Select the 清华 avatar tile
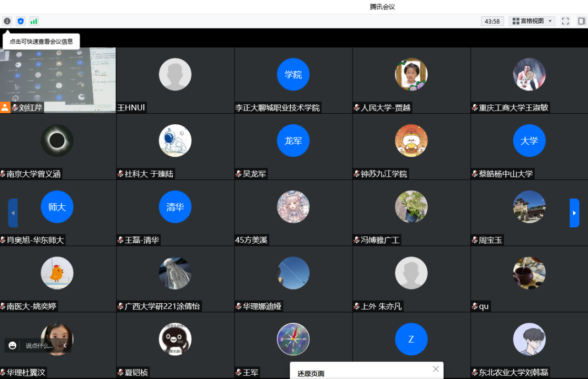The width and height of the screenshot is (588, 379). [x=175, y=207]
